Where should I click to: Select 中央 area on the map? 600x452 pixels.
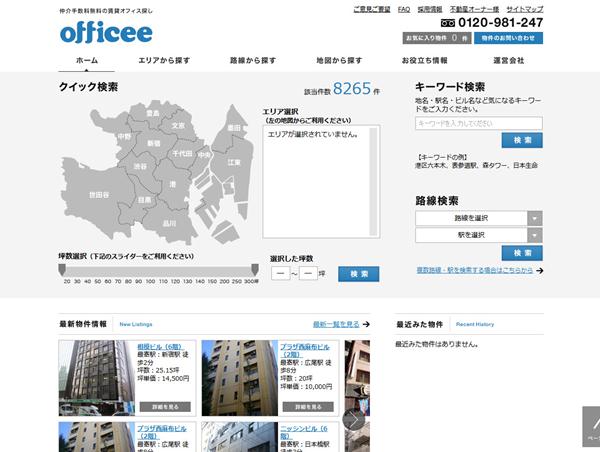point(204,155)
